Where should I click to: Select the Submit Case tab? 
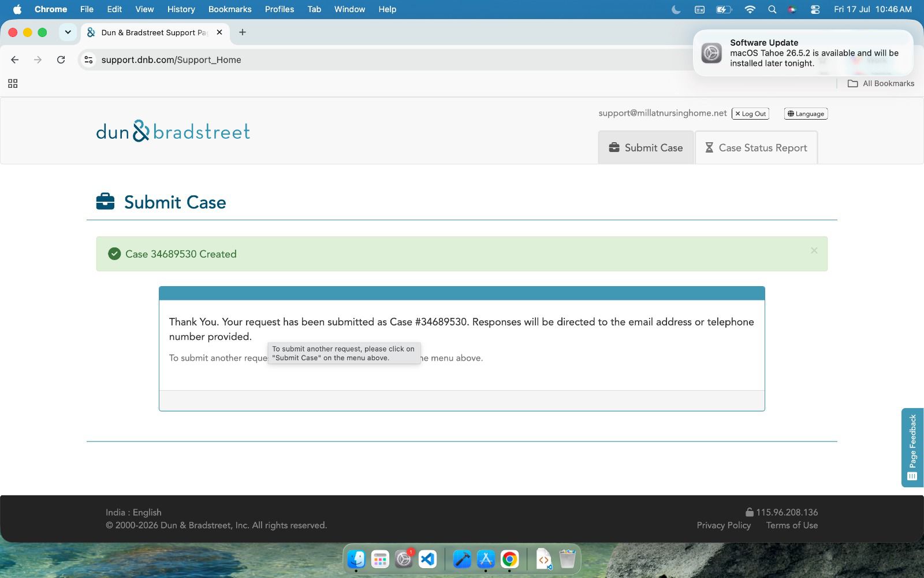coord(646,147)
